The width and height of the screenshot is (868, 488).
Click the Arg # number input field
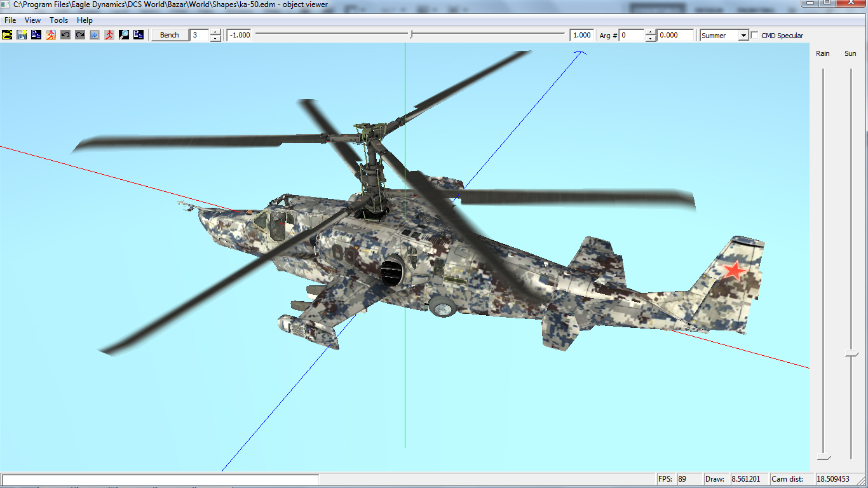click(632, 36)
